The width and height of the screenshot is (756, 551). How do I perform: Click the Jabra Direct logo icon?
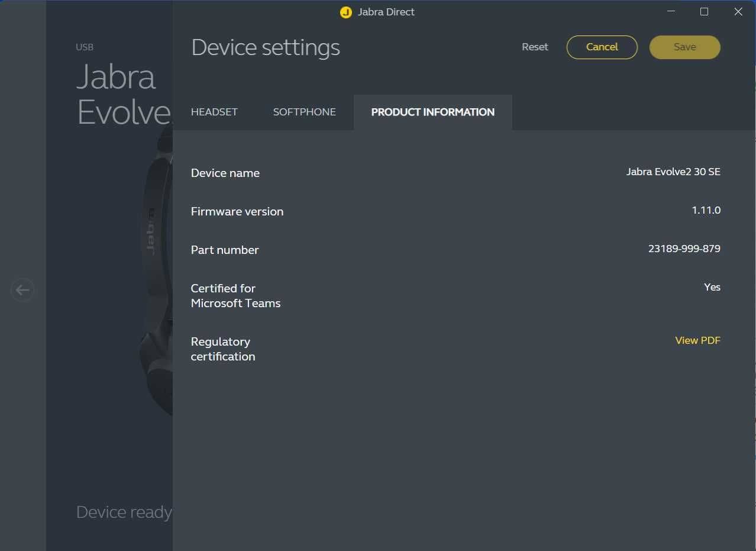point(346,12)
